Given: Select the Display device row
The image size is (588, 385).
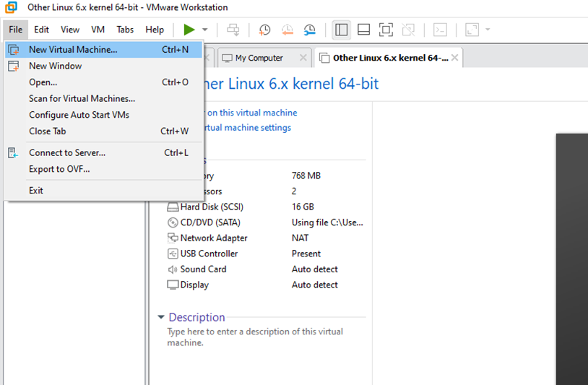Looking at the screenshot, I should 265,285.
